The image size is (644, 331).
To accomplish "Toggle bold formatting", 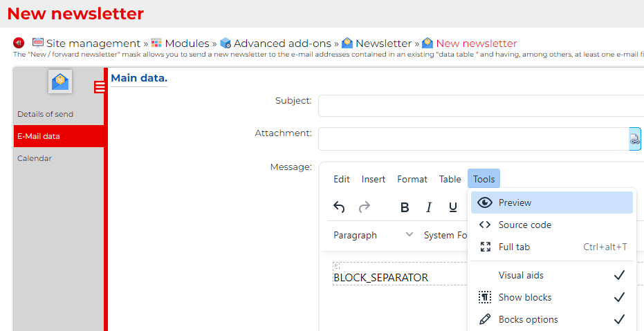I will (405, 207).
